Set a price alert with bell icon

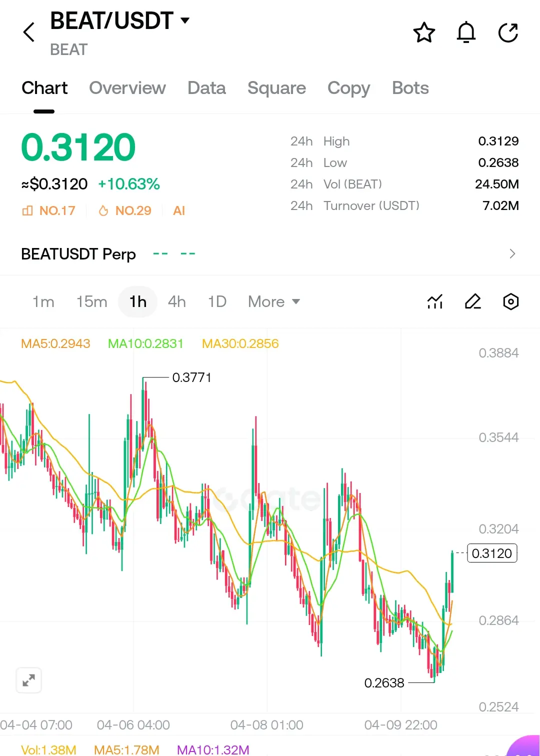466,32
